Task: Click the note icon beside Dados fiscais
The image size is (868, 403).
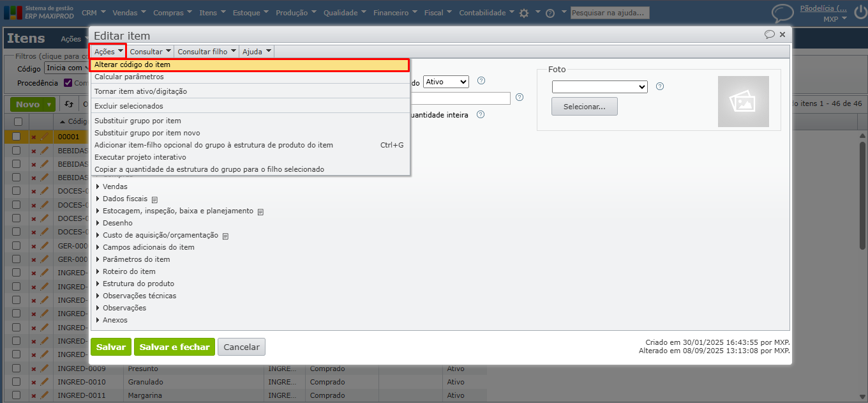Action: pyautogui.click(x=154, y=199)
